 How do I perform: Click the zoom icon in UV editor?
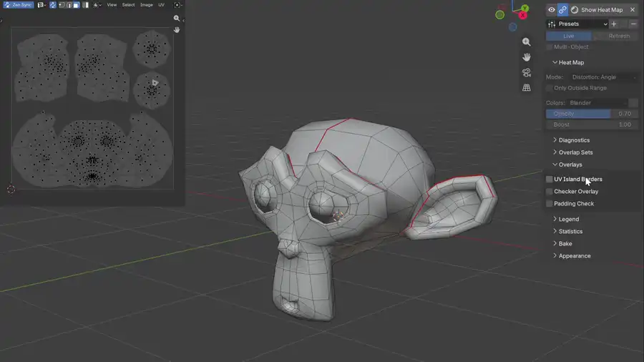pos(177,18)
